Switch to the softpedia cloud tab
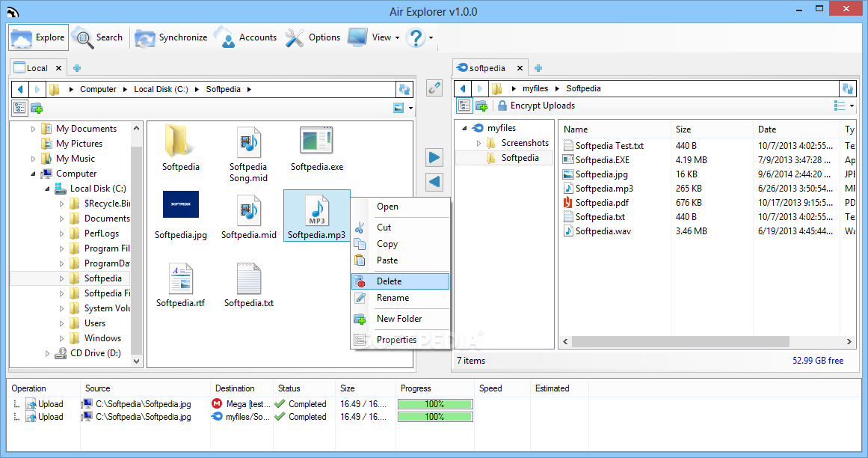This screenshot has width=868, height=458. [x=481, y=68]
